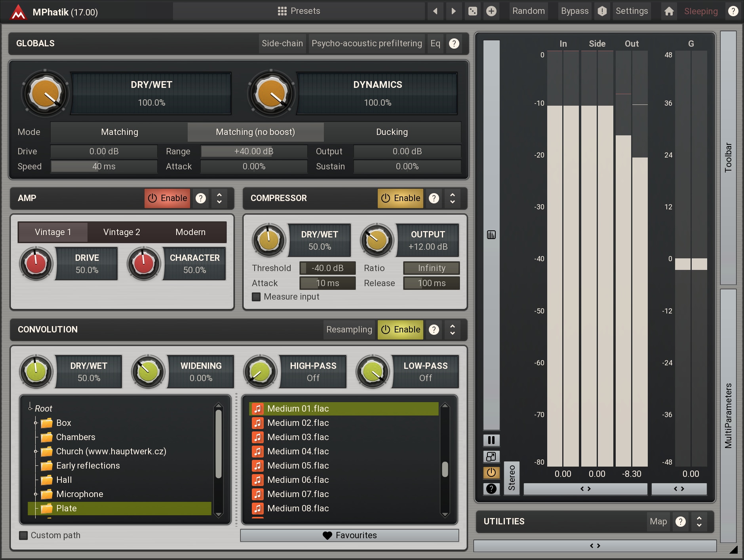The image size is (744, 560).
Task: Switch amp type to Modern
Action: click(190, 232)
